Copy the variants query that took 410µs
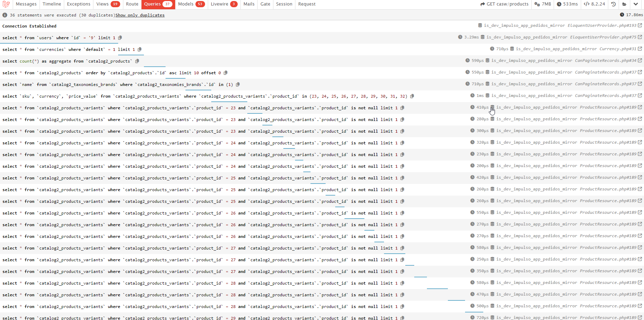Screen dimensions: 644x320 (x=402, y=108)
